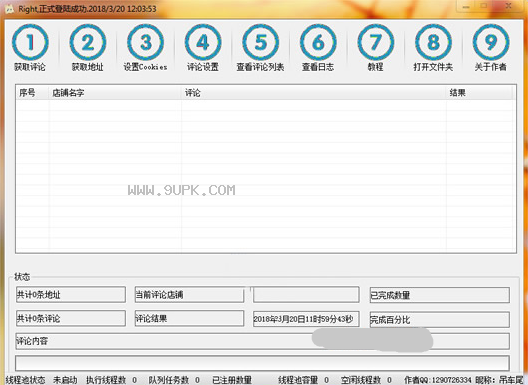Click the 线程池容量 status entry
The height and width of the screenshot is (385, 528).
303,380
